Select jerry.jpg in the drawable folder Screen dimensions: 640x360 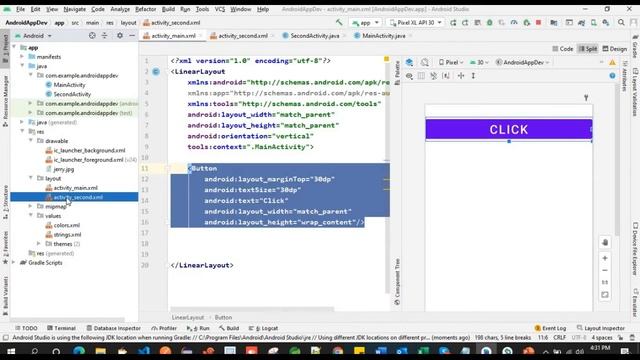(60, 169)
